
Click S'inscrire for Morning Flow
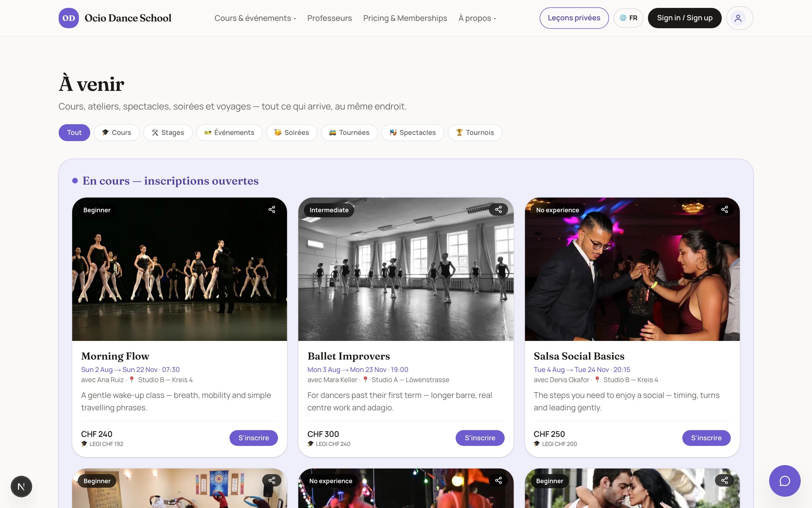tap(254, 438)
